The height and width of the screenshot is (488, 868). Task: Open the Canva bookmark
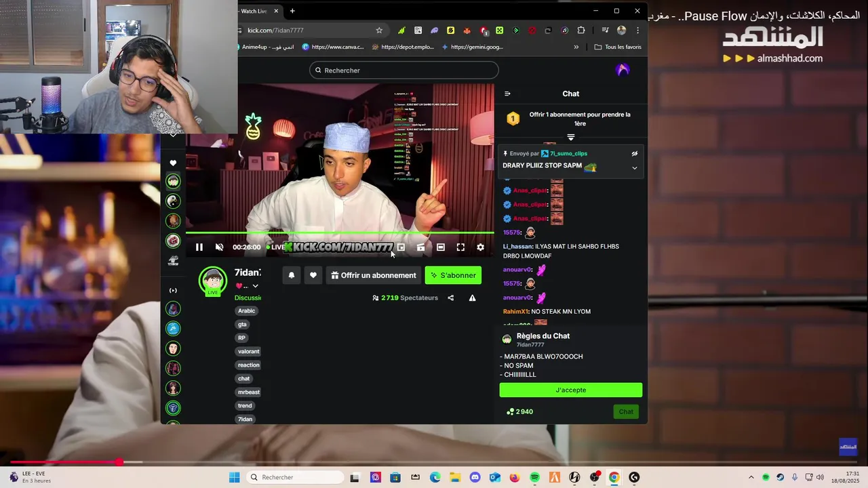coord(333,47)
